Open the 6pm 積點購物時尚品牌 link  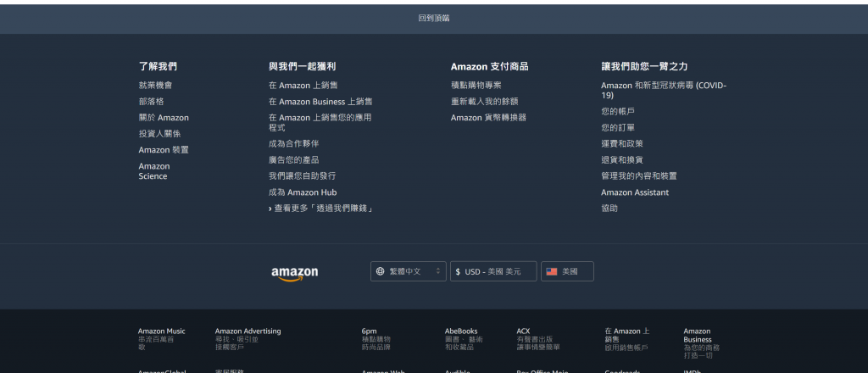tap(376, 339)
